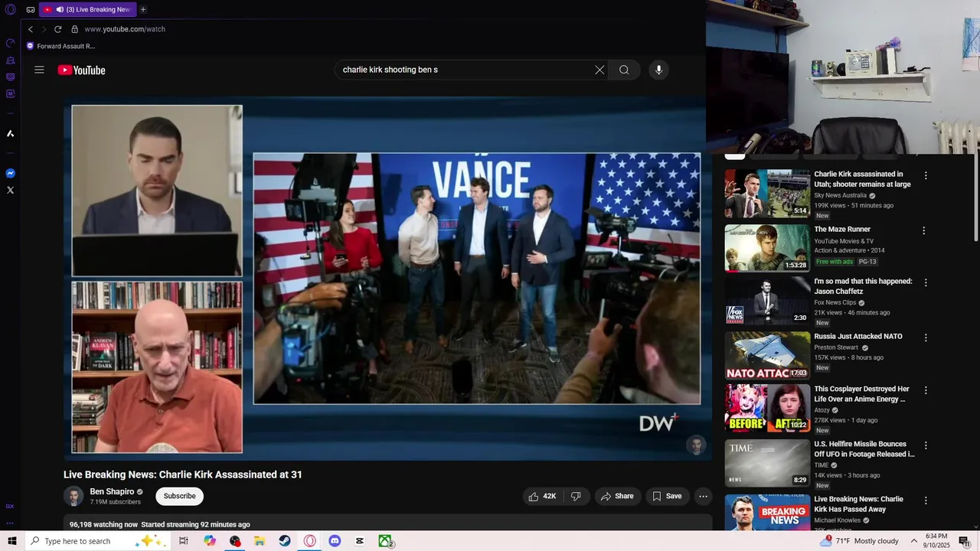
Task: Open the GX Corner gamepad icon
Action: [31, 10]
